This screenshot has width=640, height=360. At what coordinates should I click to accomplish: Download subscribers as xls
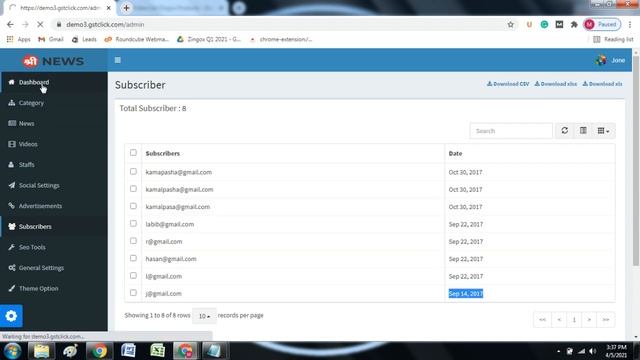click(602, 84)
